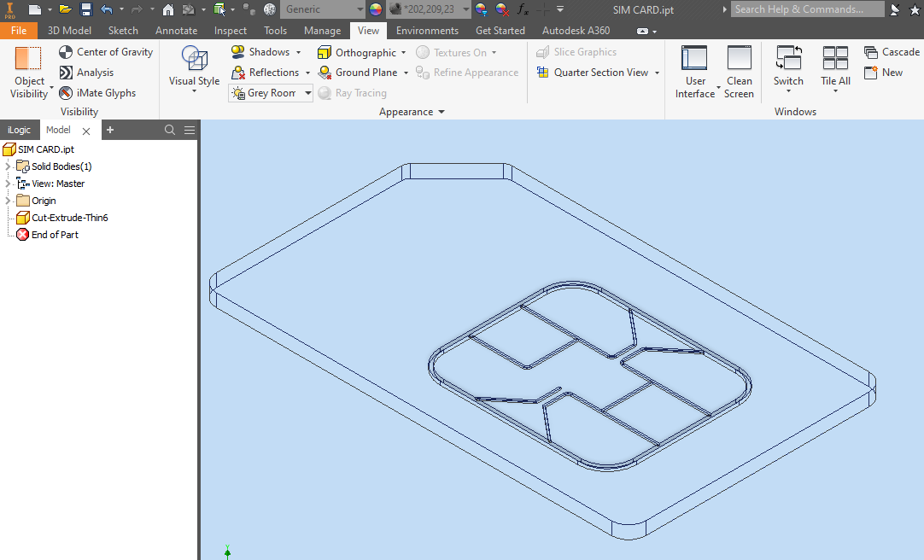Expand the View: Master node
Viewport: 924px width, 560px height.
point(9,184)
